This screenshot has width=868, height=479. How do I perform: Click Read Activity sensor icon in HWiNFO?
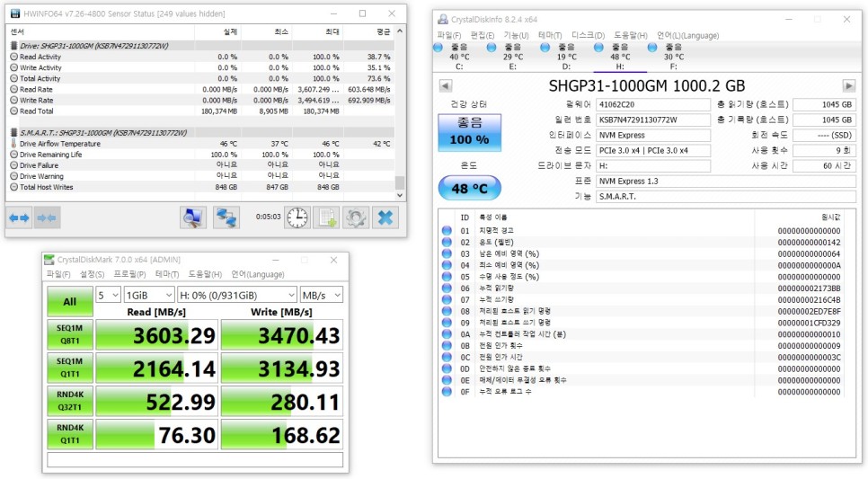coord(13,57)
